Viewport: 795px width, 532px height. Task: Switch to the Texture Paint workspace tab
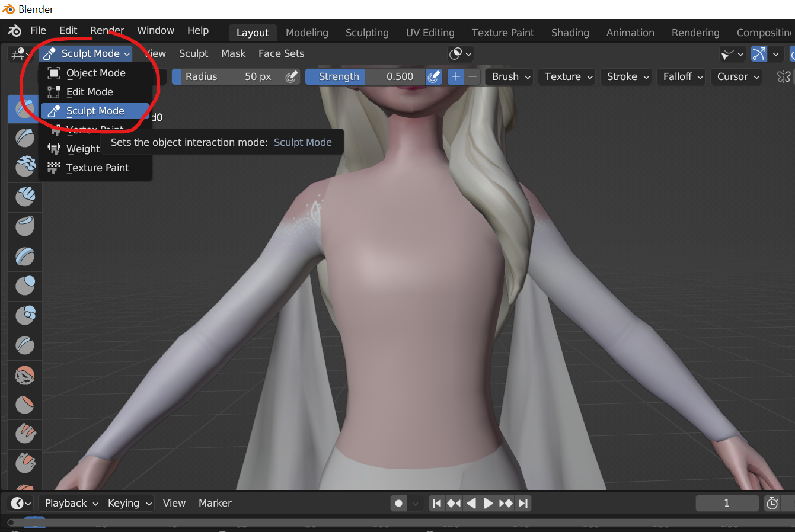[x=503, y=33]
